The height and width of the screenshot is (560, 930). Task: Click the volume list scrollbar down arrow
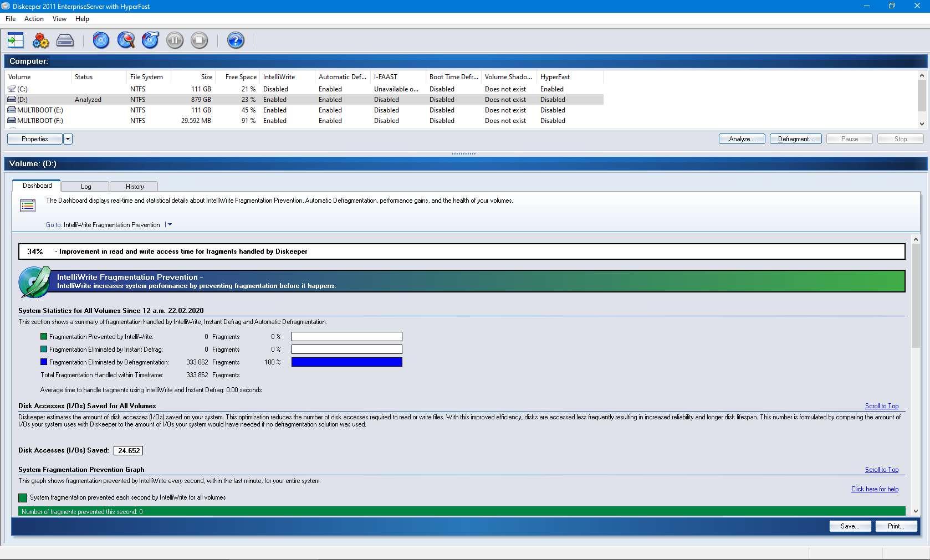922,124
